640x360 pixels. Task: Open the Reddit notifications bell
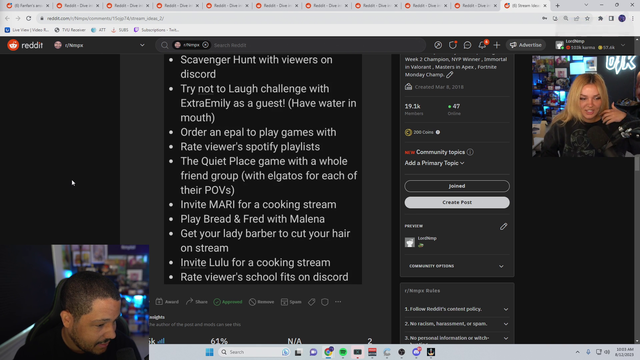coord(482,45)
